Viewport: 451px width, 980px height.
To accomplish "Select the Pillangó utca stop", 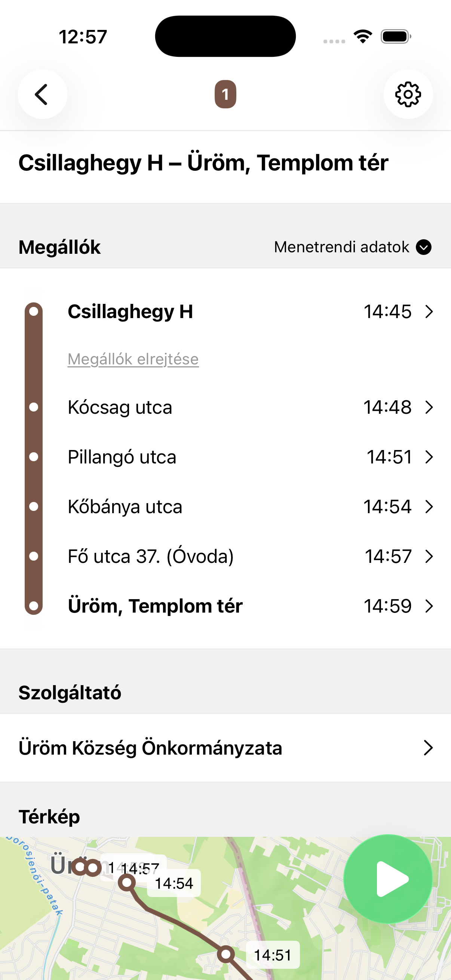I will [122, 457].
